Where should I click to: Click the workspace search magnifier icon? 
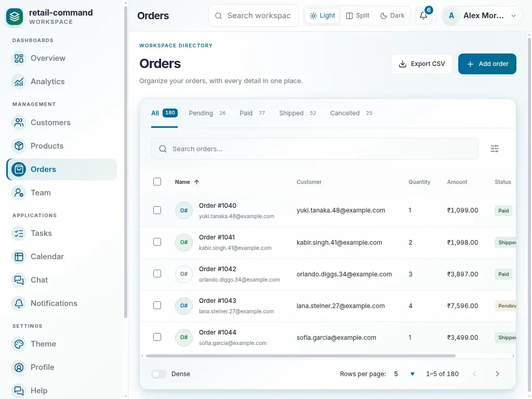tap(219, 16)
